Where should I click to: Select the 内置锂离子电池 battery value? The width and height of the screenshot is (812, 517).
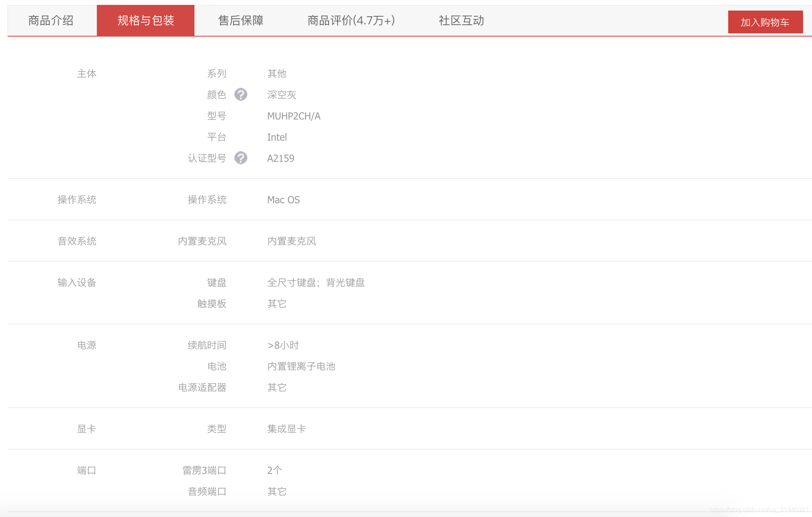(x=302, y=366)
